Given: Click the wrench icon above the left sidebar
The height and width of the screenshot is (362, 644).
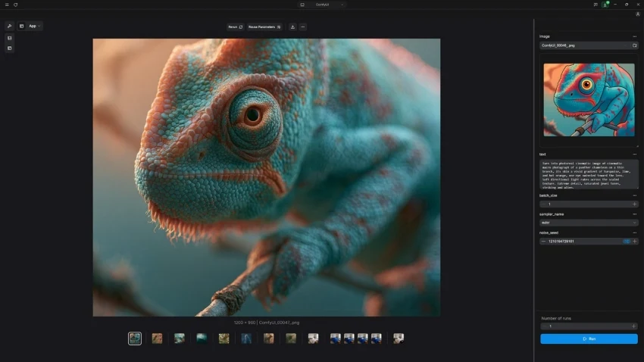Looking at the screenshot, I should point(9,26).
